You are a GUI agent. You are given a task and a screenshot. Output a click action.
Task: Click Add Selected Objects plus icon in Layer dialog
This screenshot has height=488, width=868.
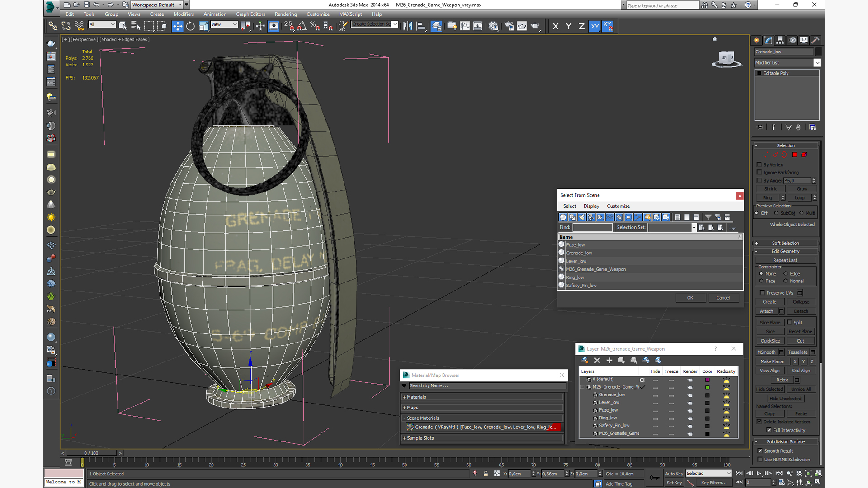pyautogui.click(x=609, y=360)
